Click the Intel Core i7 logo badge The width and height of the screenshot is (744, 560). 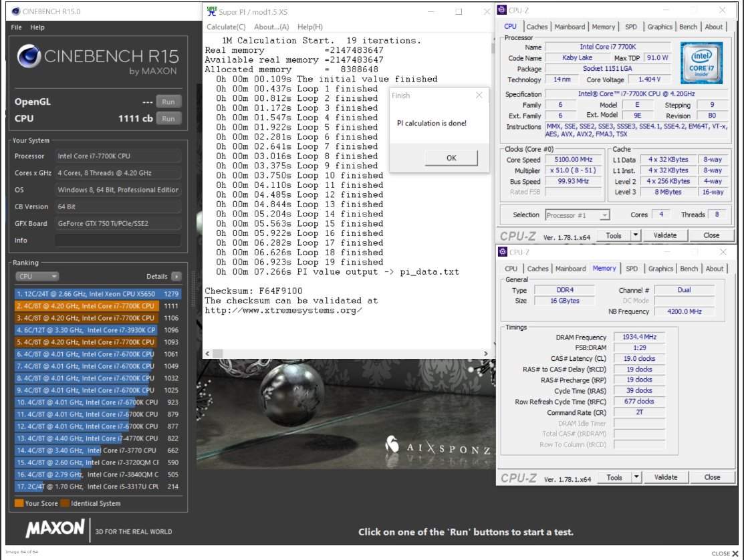[701, 63]
